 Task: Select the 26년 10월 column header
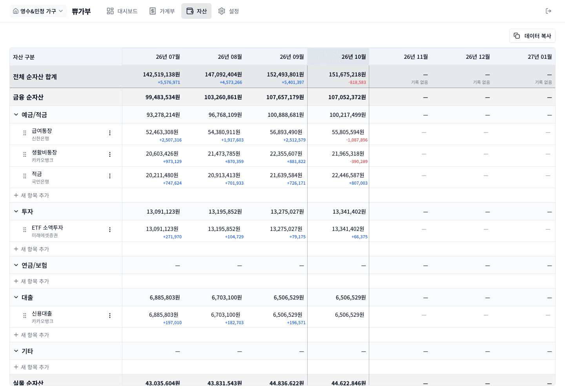click(338, 57)
